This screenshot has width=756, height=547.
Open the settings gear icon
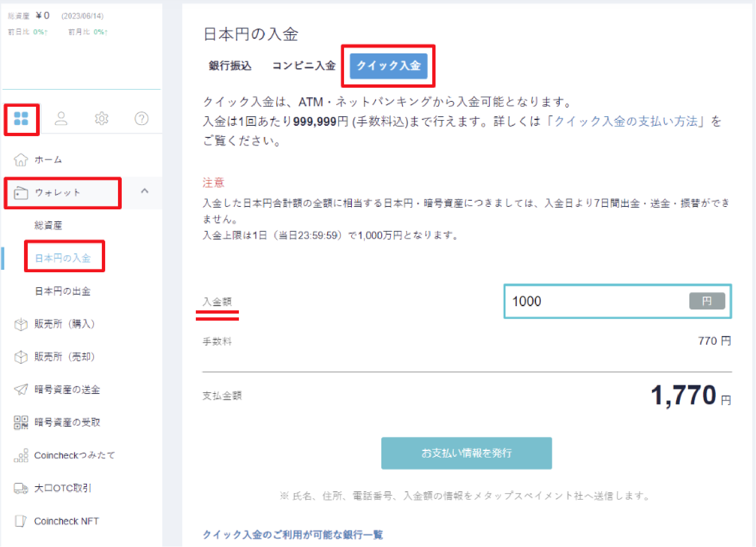pos(101,118)
